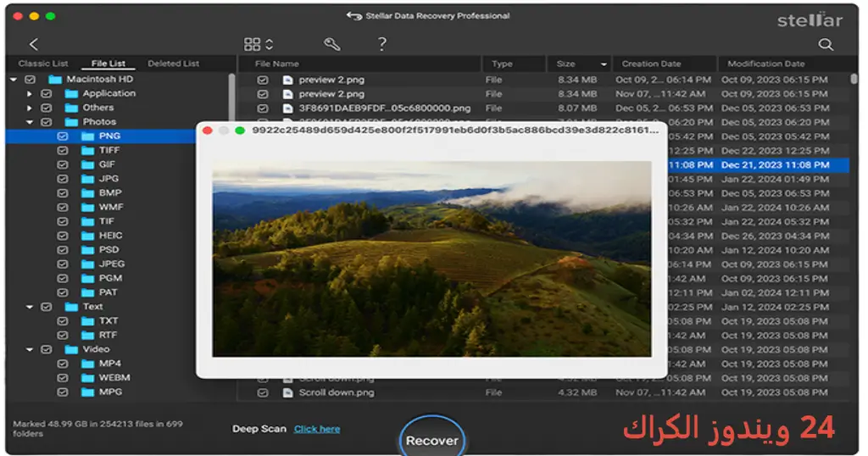
Task: Toggle the Others folder checkbox
Action: (47, 108)
